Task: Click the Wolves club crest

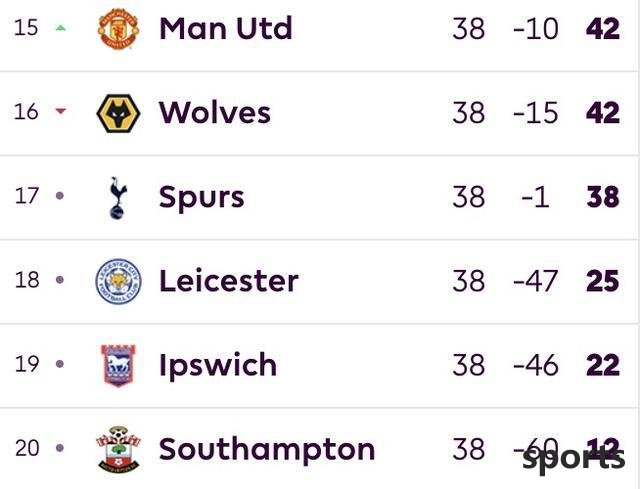Action: pyautogui.click(x=118, y=113)
